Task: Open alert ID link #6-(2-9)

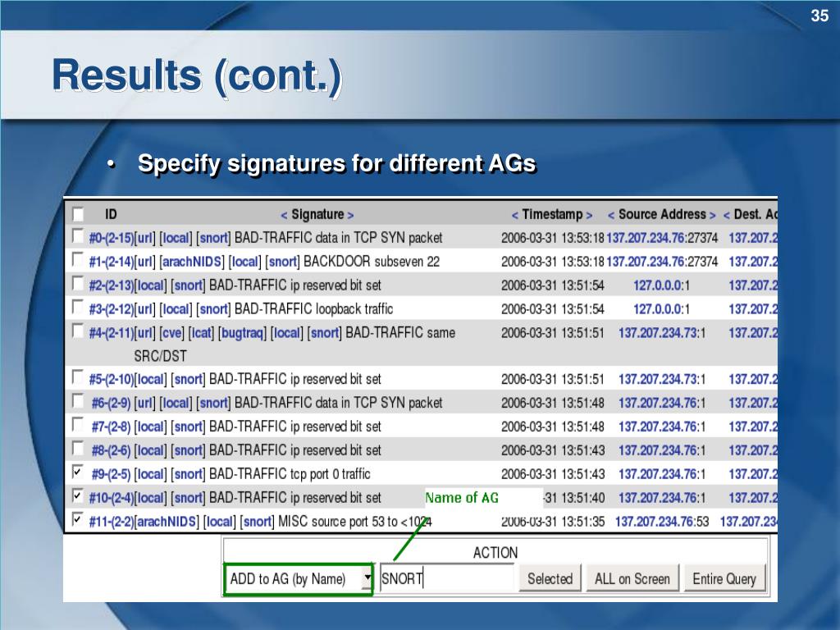Action: click(111, 403)
